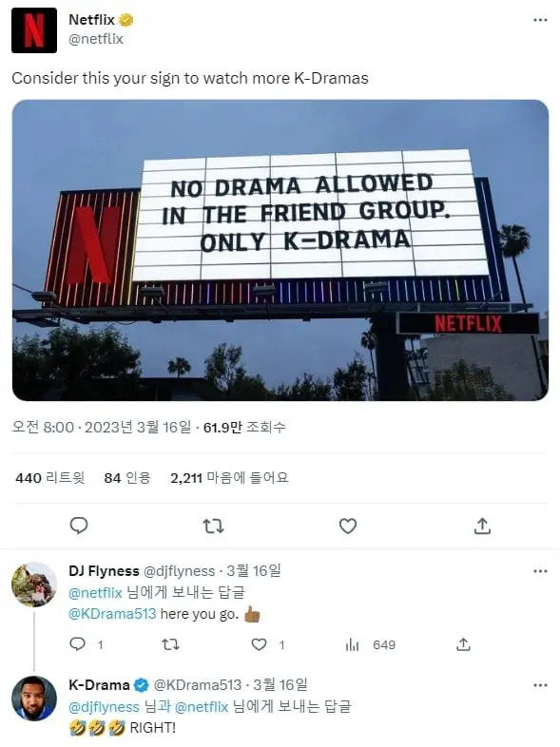Reply to DJ Flyness comment
Screen dimensions: 560x747
pos(77,644)
